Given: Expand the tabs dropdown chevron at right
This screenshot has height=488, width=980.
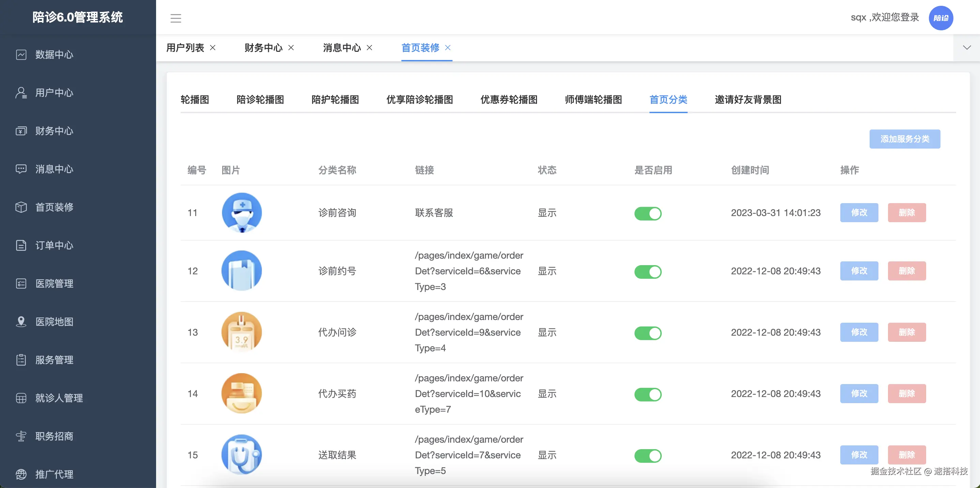Looking at the screenshot, I should [x=966, y=48].
